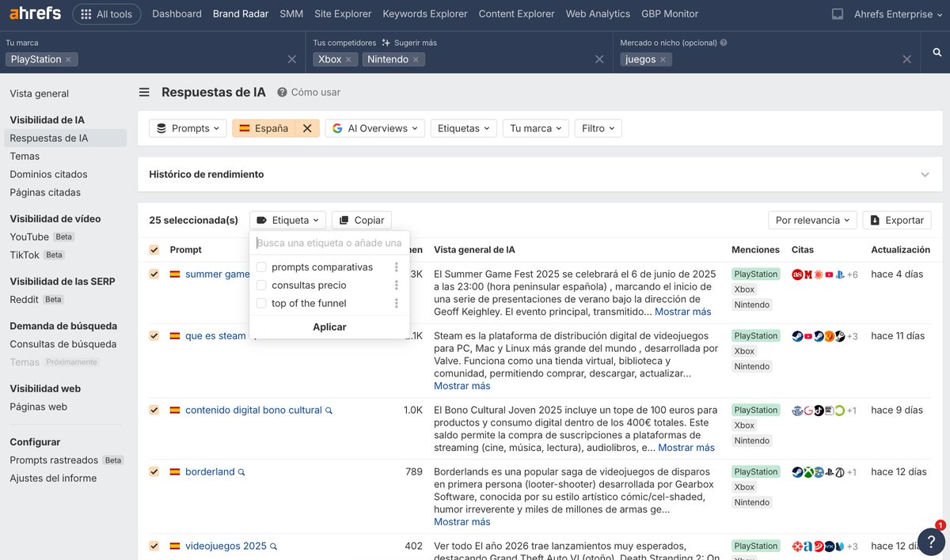Uncheck the que es steam row checkbox
This screenshot has width=950, height=560.
coord(154,336)
